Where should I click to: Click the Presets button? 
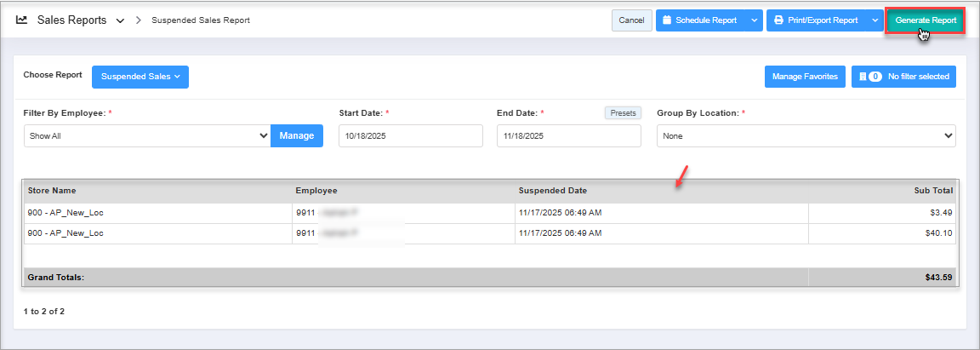[x=623, y=112]
